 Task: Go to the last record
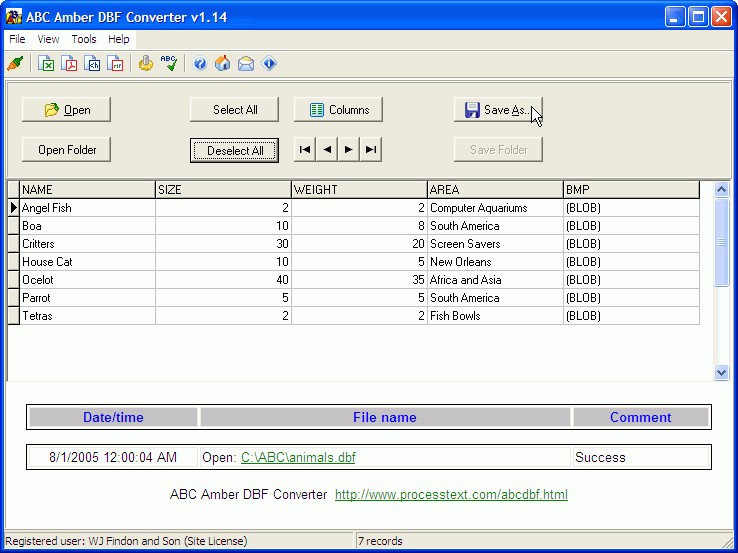pyautogui.click(x=371, y=150)
